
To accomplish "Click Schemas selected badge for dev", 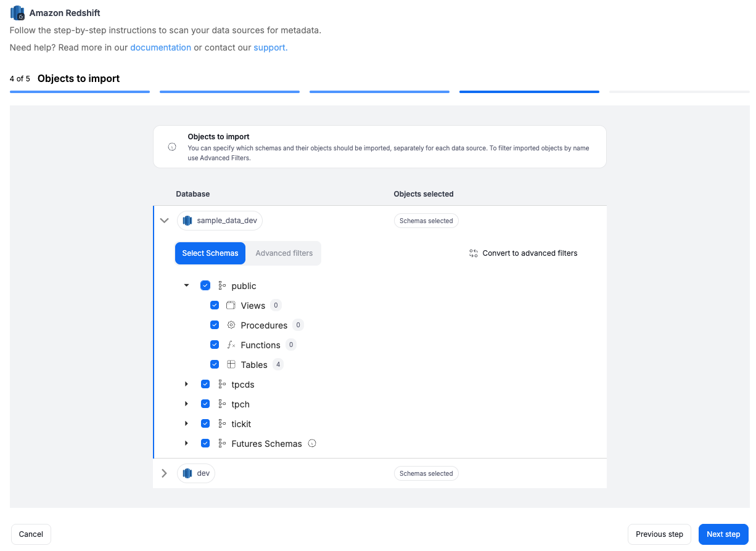I will click(426, 473).
